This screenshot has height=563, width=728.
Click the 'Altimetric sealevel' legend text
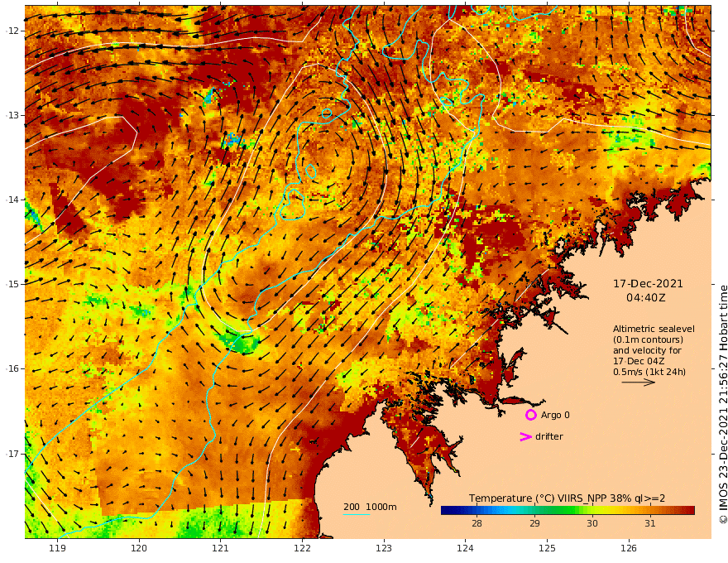click(654, 329)
